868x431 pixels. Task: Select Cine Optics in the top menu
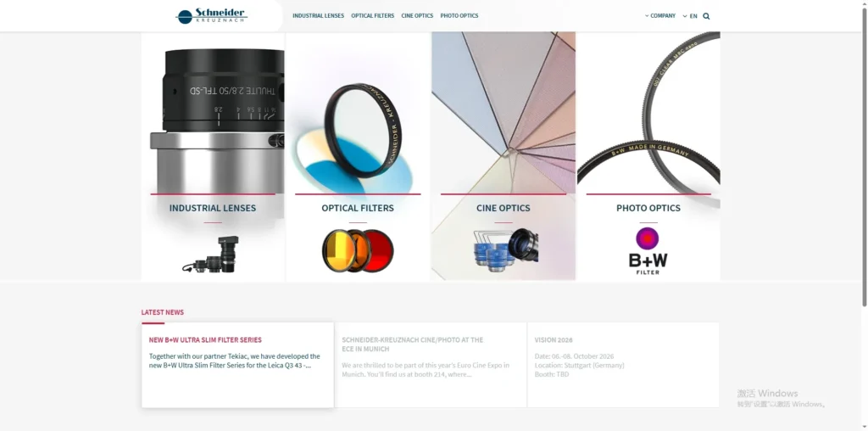417,16
